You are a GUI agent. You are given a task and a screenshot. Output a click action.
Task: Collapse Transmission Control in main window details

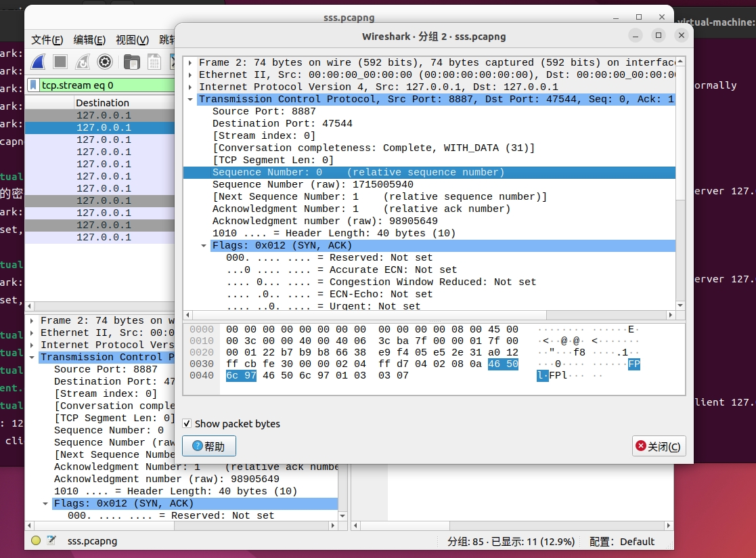31,358
